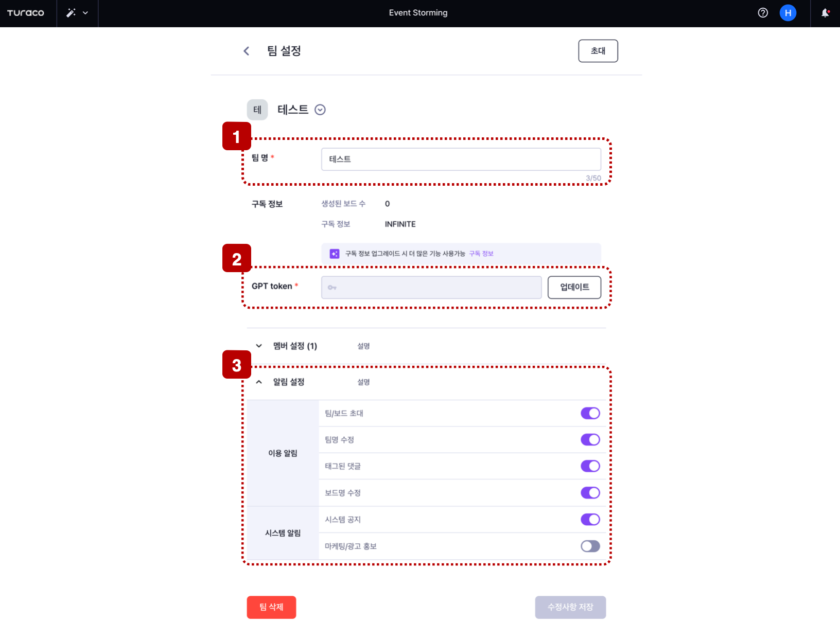This screenshot has width=840, height=641.
Task: Toggle off 시스템 공지 notification
Action: click(590, 520)
